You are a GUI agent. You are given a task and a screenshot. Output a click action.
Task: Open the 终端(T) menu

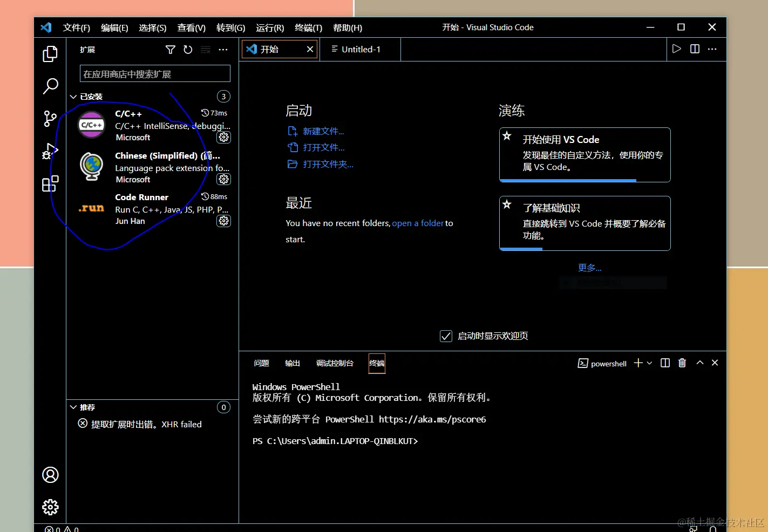tap(309, 28)
